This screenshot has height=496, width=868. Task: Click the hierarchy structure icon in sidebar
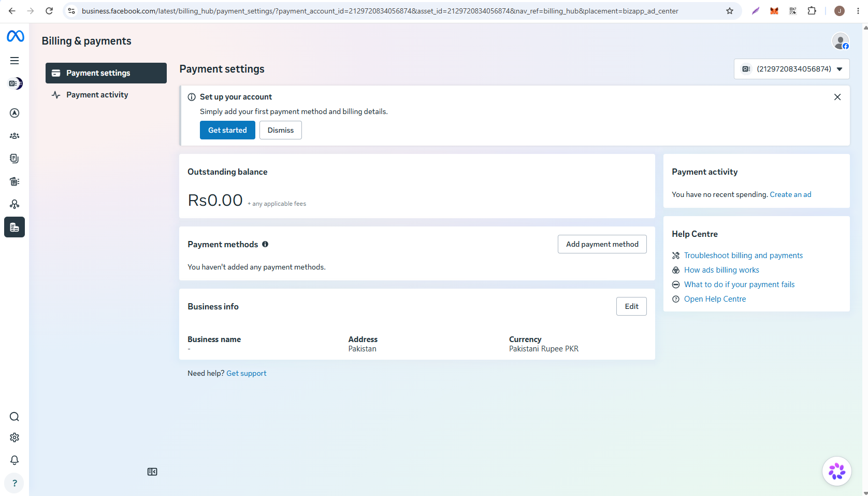15,204
